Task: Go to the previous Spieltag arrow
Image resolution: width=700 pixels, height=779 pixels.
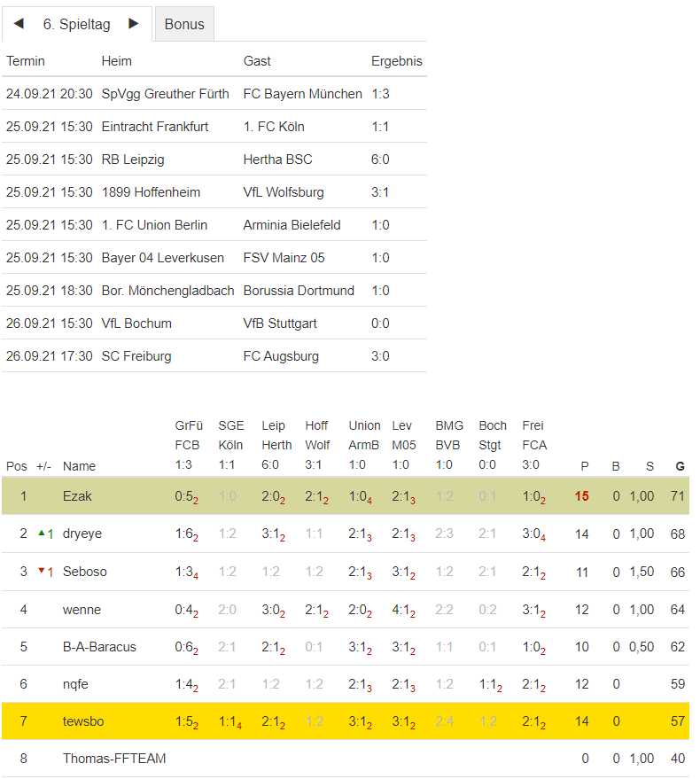Action: [19, 24]
